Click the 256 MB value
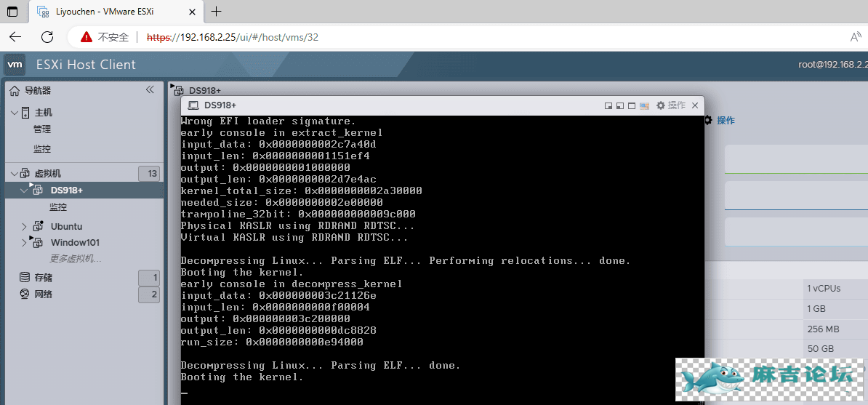 [x=823, y=329]
